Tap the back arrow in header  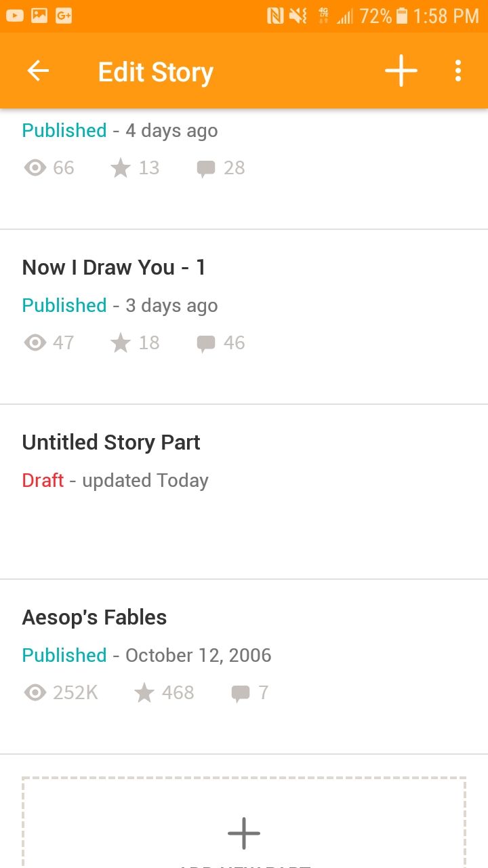38,71
